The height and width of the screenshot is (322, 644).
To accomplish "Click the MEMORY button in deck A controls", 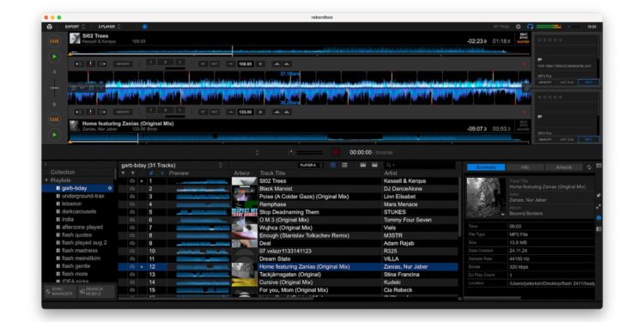I will [x=123, y=64].
